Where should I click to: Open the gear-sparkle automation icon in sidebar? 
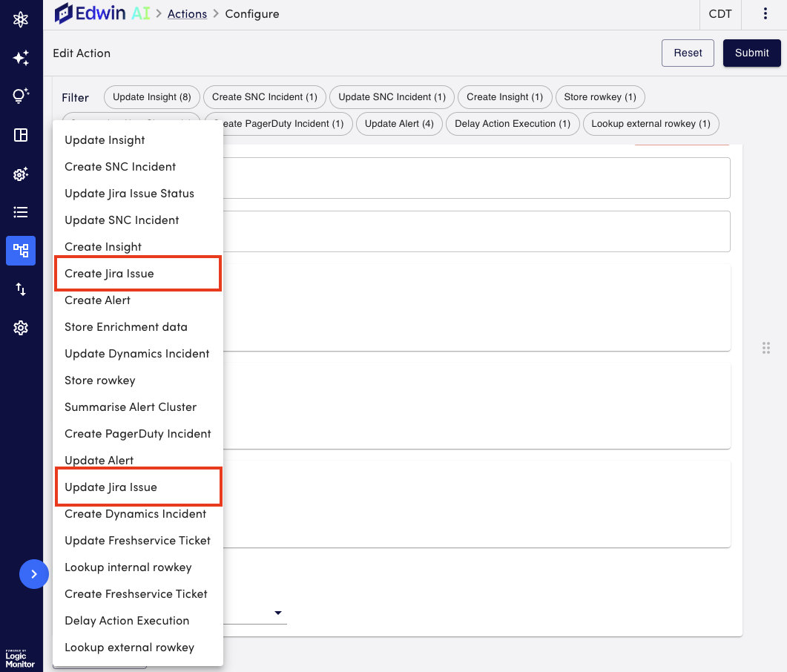click(21, 174)
